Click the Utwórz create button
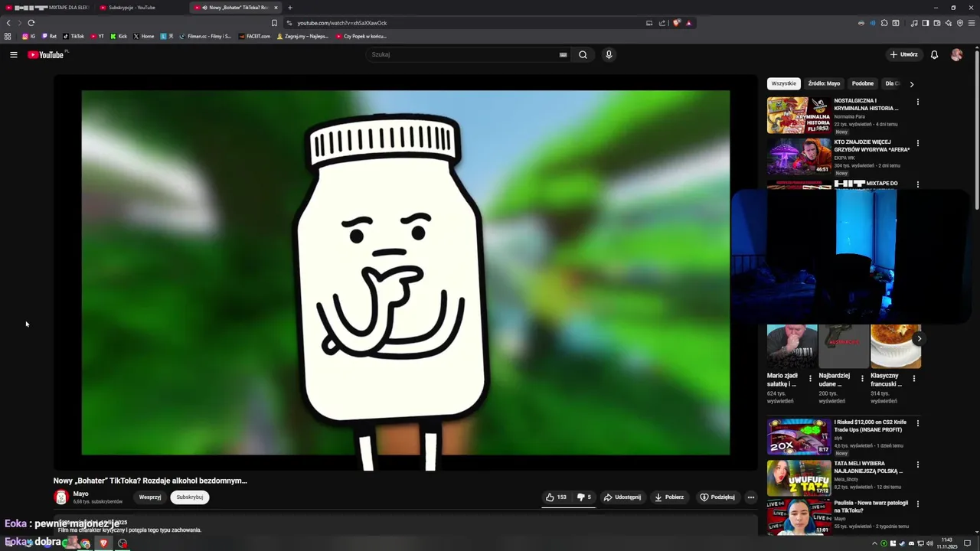 pos(903,55)
